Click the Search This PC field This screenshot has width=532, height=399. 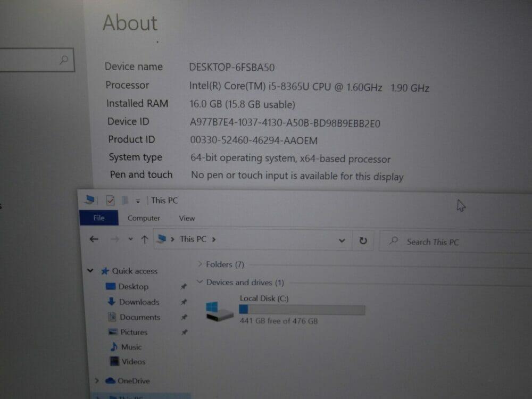(455, 242)
